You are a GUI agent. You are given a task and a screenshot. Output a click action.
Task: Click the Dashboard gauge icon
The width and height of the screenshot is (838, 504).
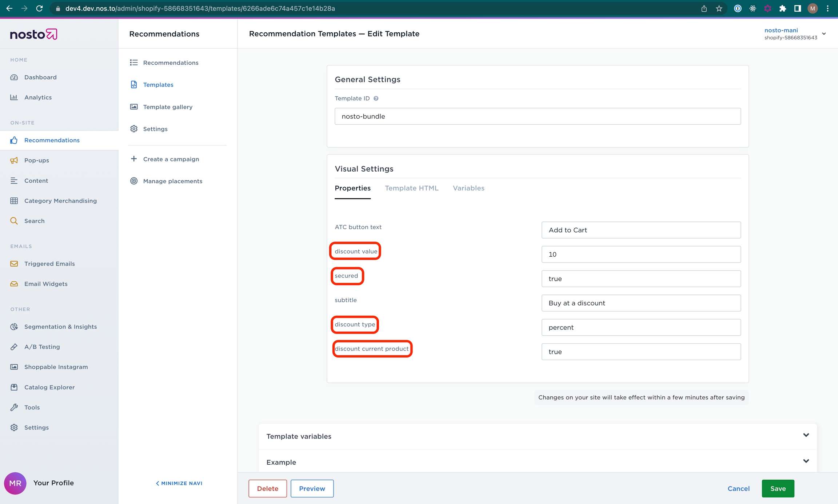pos(14,77)
